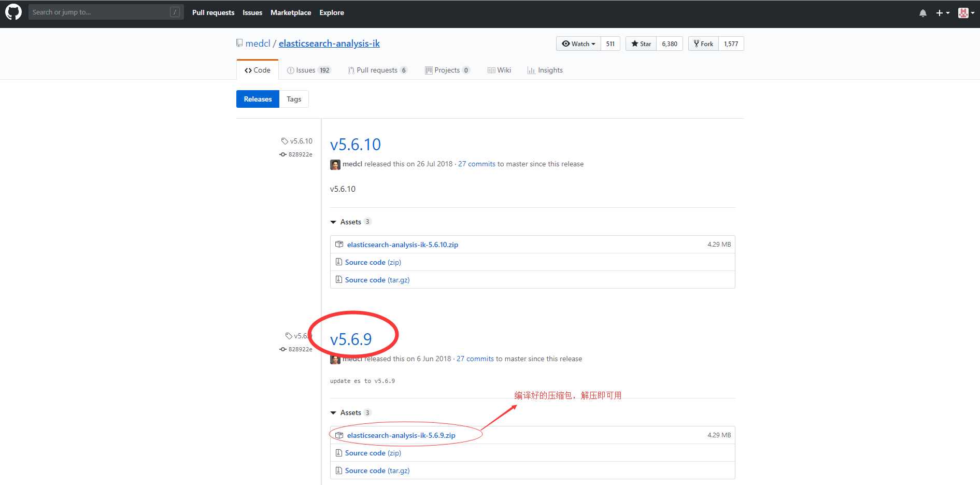
Task: View the 511 watchers count
Action: 610,44
